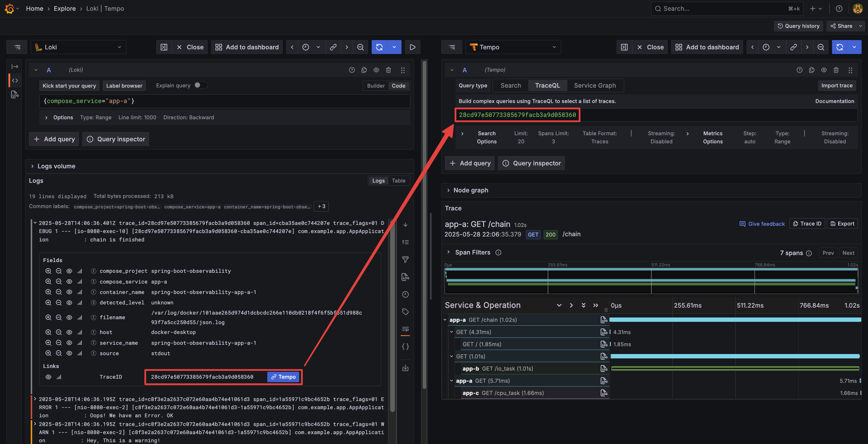The image size is (868, 444).
Task: Show TraceID link field with eye icon
Action: (48, 377)
